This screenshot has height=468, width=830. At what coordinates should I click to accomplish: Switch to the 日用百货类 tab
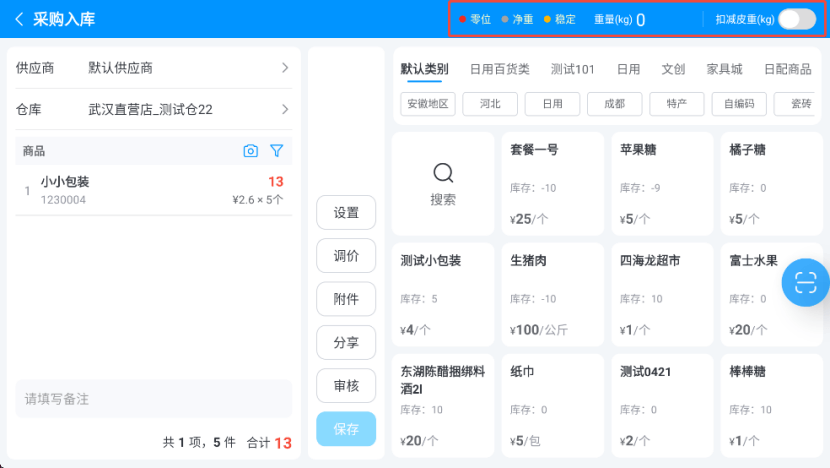[x=499, y=69]
